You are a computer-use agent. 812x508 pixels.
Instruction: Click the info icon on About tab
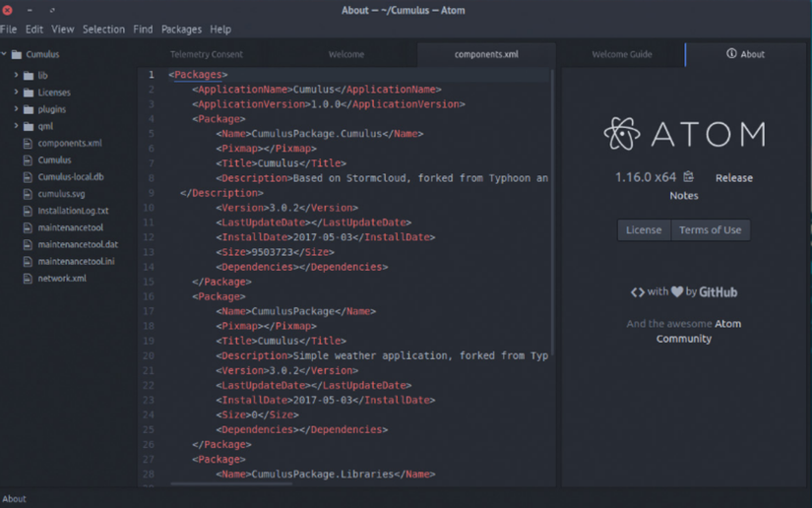(731, 53)
